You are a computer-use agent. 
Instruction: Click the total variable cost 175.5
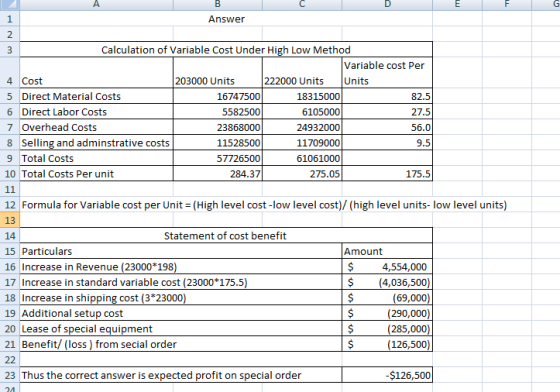click(387, 174)
